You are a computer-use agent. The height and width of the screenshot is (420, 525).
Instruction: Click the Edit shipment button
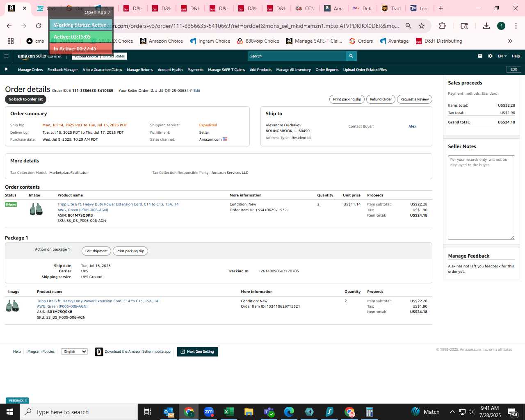[96, 251]
